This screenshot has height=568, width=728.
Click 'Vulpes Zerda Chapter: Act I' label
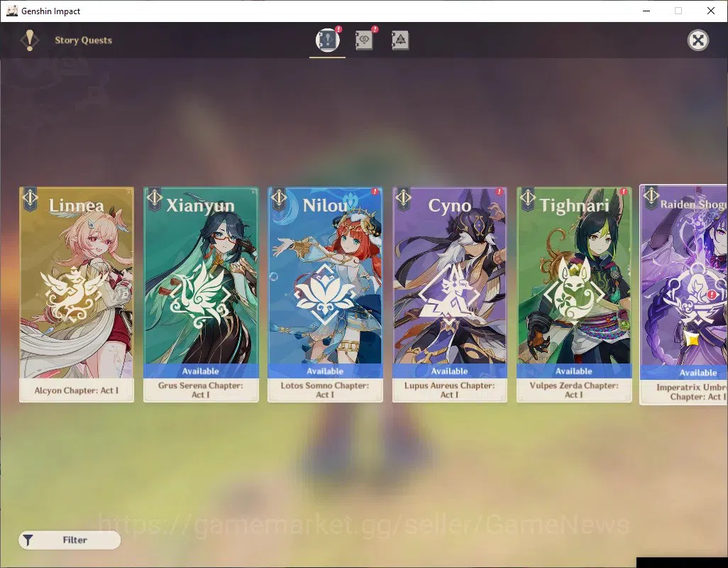click(574, 390)
